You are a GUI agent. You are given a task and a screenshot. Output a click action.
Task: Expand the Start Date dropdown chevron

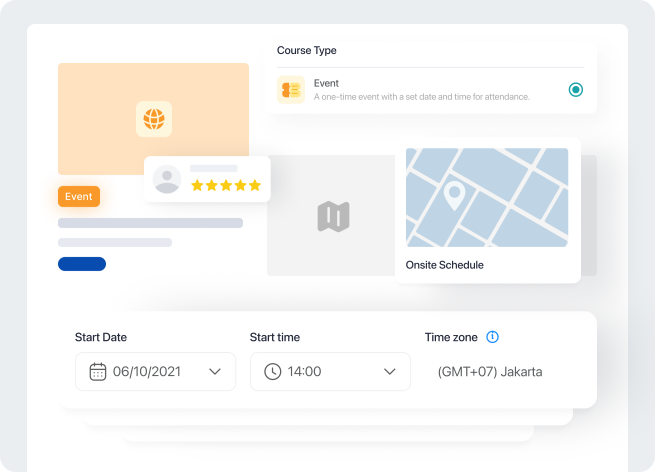click(x=215, y=372)
